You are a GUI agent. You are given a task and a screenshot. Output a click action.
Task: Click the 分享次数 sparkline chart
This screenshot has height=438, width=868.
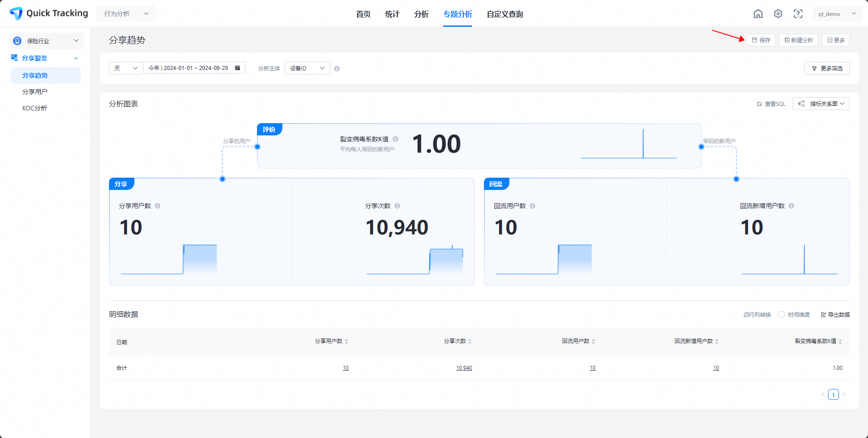(415, 259)
